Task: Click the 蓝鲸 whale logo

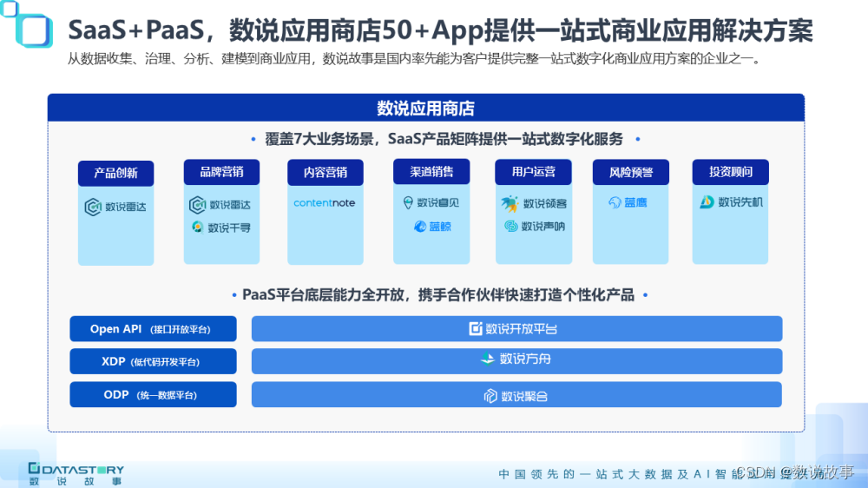Action: [431, 226]
